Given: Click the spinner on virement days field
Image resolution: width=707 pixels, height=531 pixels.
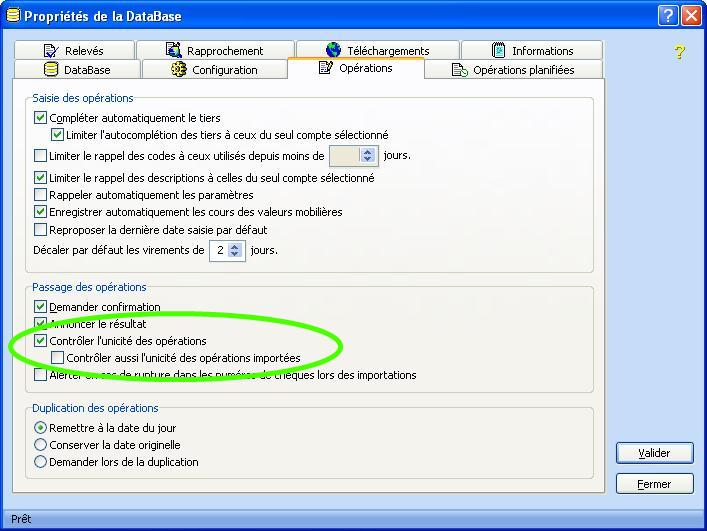Looking at the screenshot, I should coord(235,251).
